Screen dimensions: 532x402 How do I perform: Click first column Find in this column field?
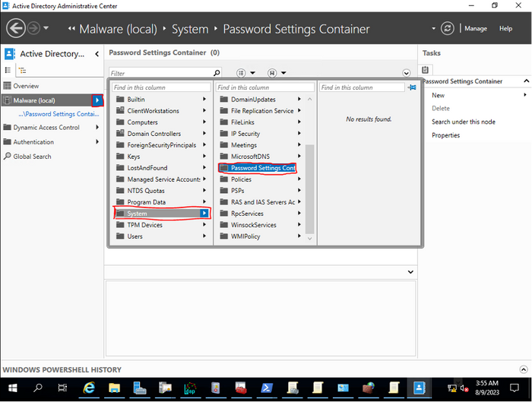point(161,87)
